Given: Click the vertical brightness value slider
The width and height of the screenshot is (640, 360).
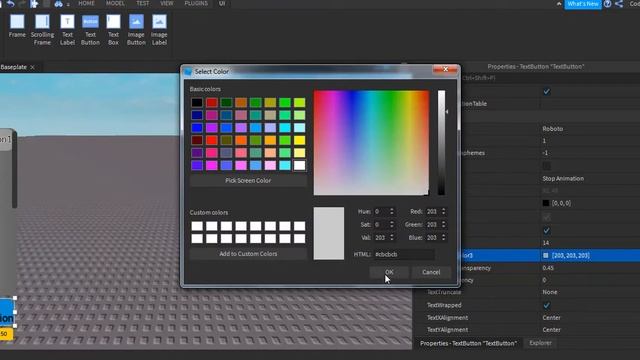Looking at the screenshot, I should [x=441, y=143].
